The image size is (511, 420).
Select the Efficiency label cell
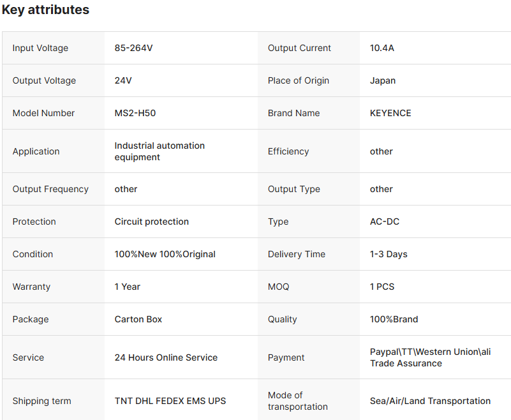[288, 151]
